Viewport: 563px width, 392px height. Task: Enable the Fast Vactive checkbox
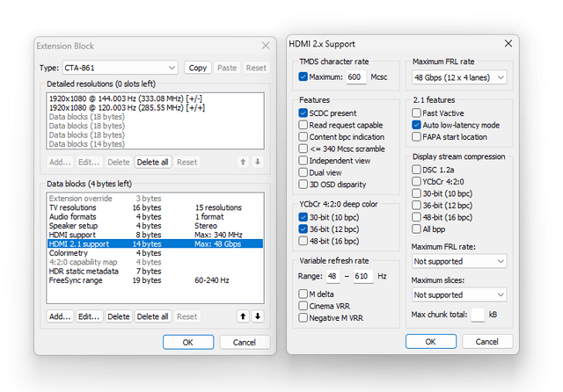pyautogui.click(x=416, y=113)
